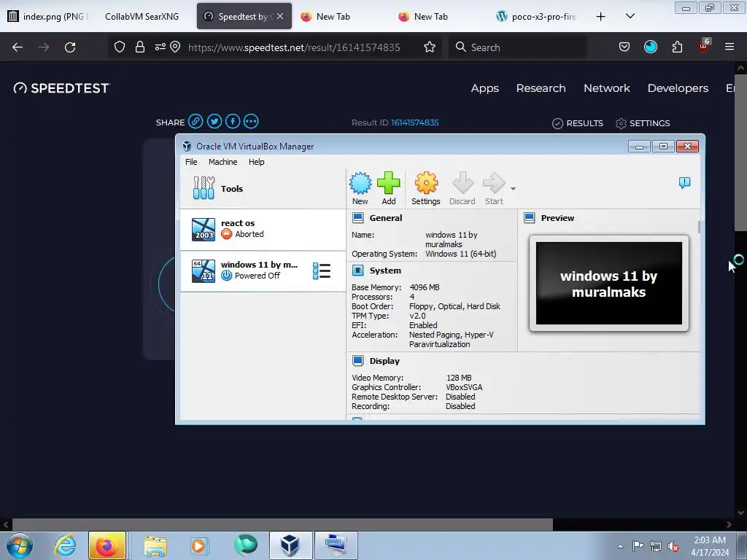Click the location permission icon

pyautogui.click(x=175, y=47)
